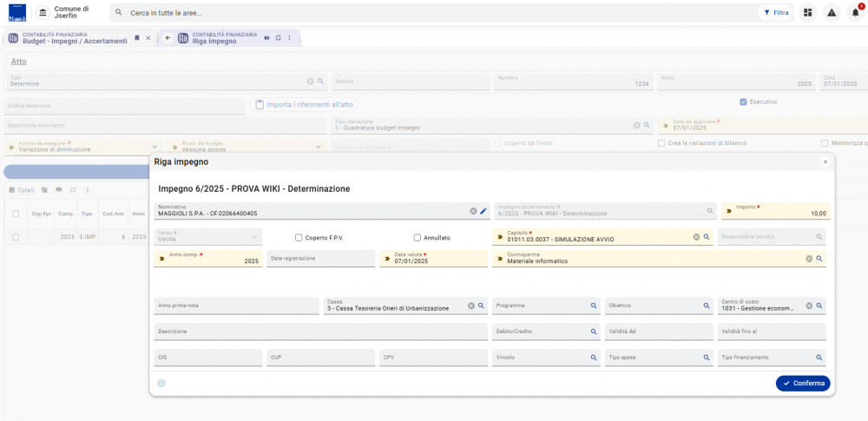Open the Contropartita search lookup

(x=819, y=259)
